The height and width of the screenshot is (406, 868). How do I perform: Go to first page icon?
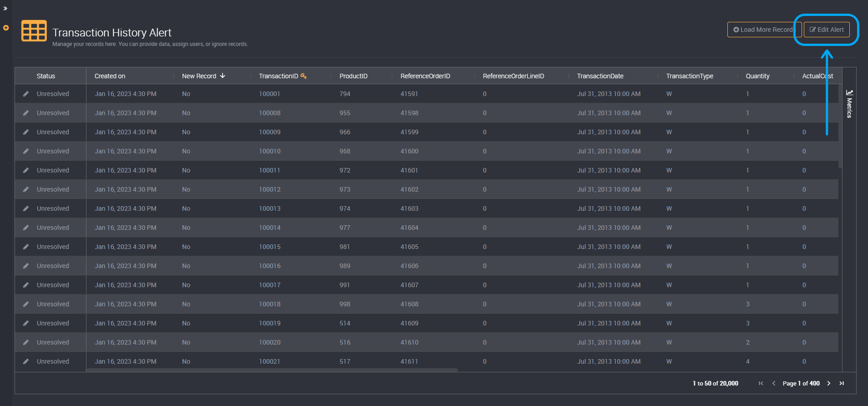pyautogui.click(x=761, y=383)
